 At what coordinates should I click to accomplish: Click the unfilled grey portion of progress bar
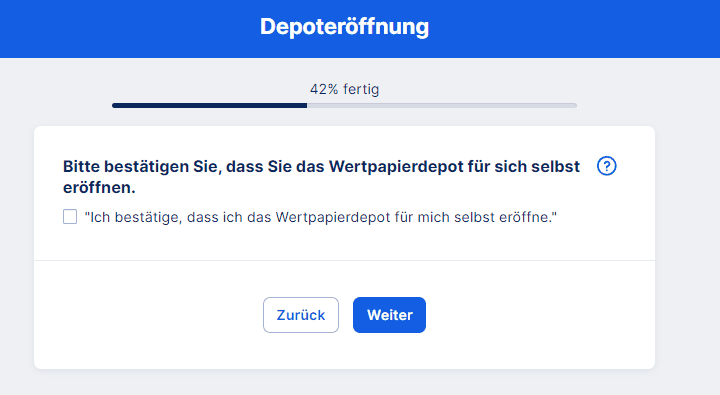point(442,106)
